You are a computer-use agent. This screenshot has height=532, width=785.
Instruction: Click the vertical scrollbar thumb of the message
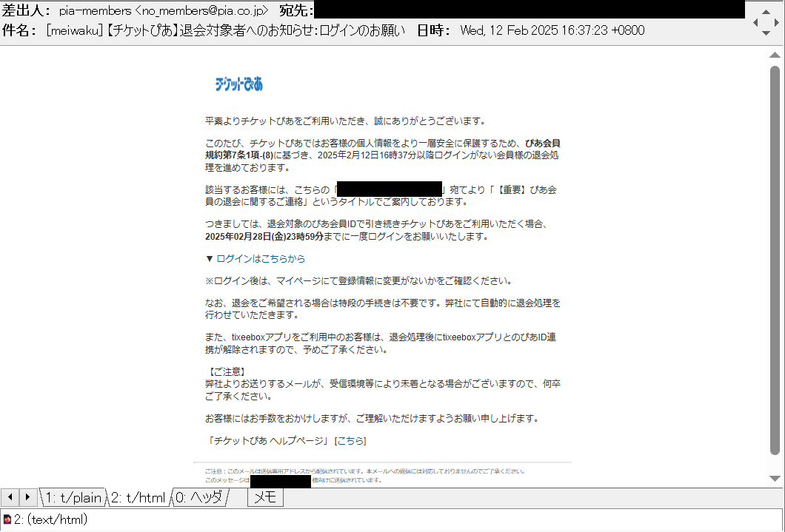[775, 260]
